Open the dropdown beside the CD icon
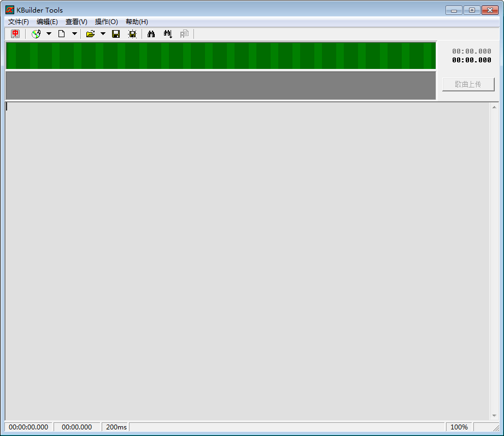Screen dimensions: 504x436 point(49,33)
